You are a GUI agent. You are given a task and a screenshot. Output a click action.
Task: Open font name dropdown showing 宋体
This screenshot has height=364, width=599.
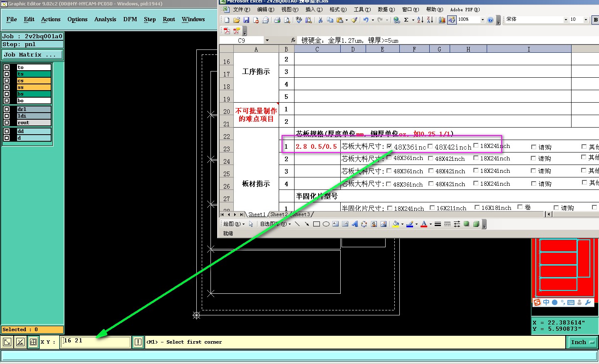(566, 20)
